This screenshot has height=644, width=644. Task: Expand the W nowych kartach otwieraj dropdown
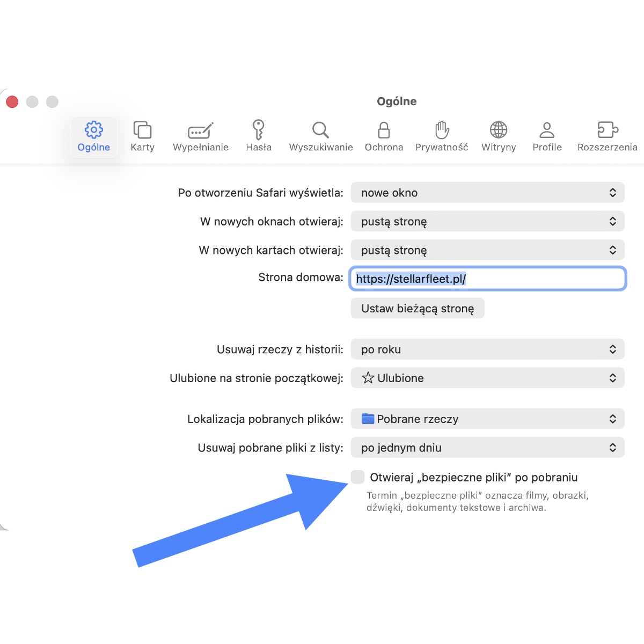[x=488, y=250]
